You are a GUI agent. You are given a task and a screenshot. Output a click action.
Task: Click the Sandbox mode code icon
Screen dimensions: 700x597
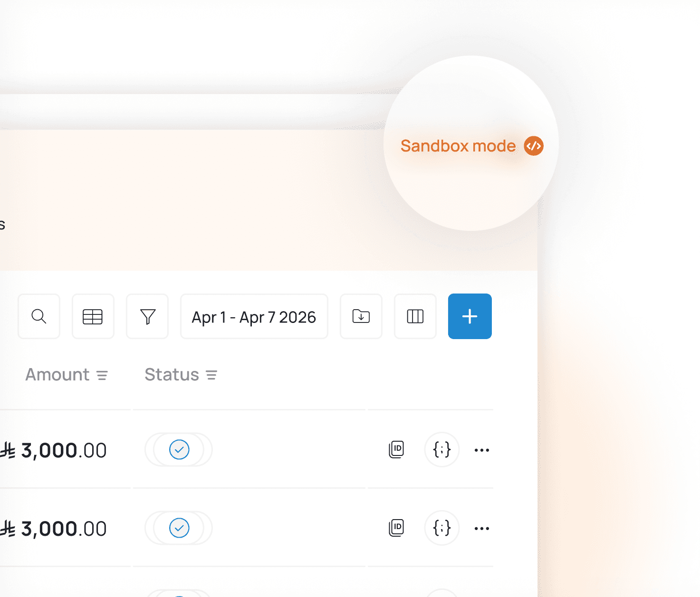534,146
